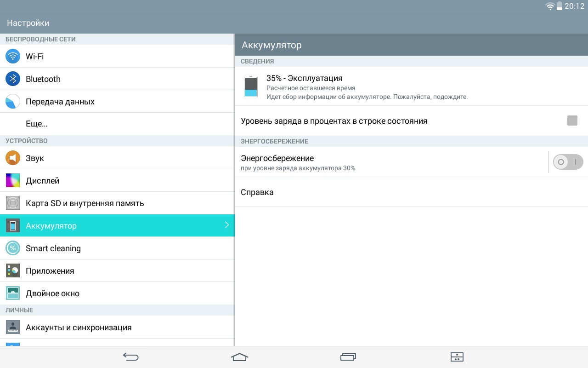Open Еще... for more wireless options
Viewport: 588px width, 368px height.
click(37, 124)
